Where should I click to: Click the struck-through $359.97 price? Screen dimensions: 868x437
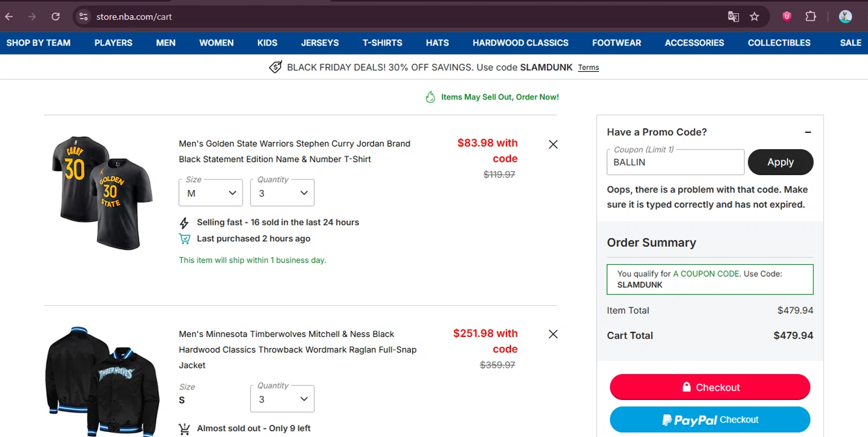(x=498, y=365)
